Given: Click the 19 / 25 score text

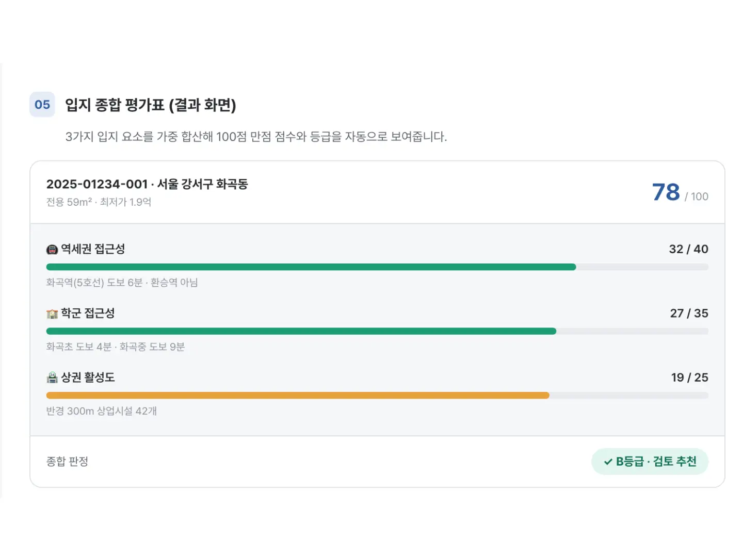Looking at the screenshot, I should click(x=689, y=377).
